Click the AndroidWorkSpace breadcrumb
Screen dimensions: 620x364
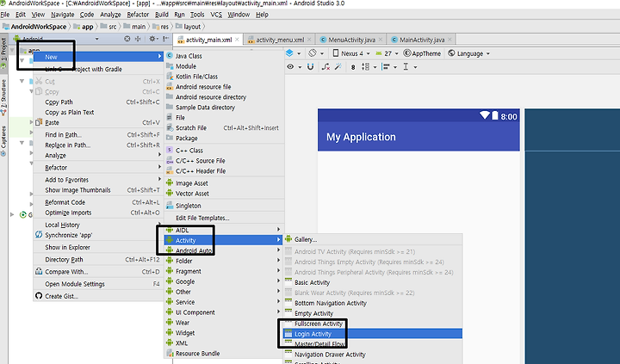pyautogui.click(x=34, y=27)
